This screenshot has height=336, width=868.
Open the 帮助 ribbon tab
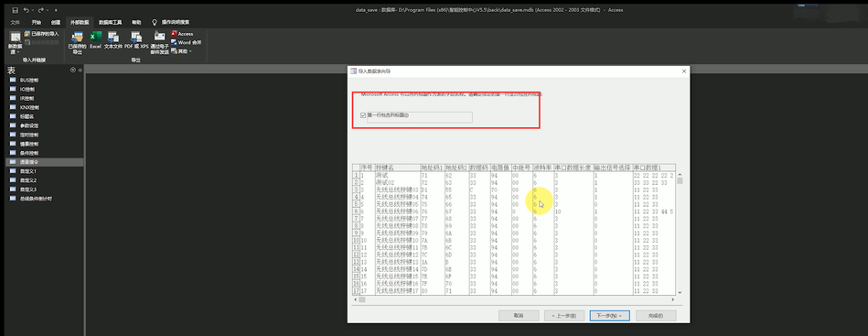pyautogui.click(x=136, y=22)
